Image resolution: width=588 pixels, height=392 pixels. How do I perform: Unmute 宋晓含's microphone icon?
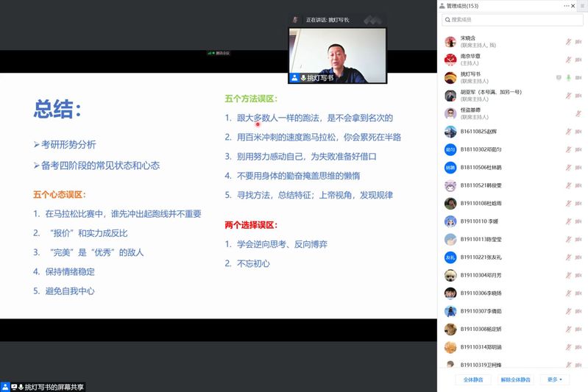click(x=568, y=41)
